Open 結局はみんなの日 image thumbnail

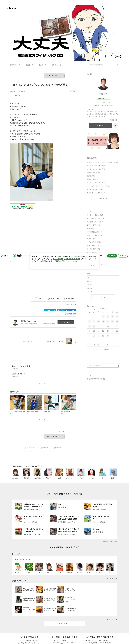(69, 402)
